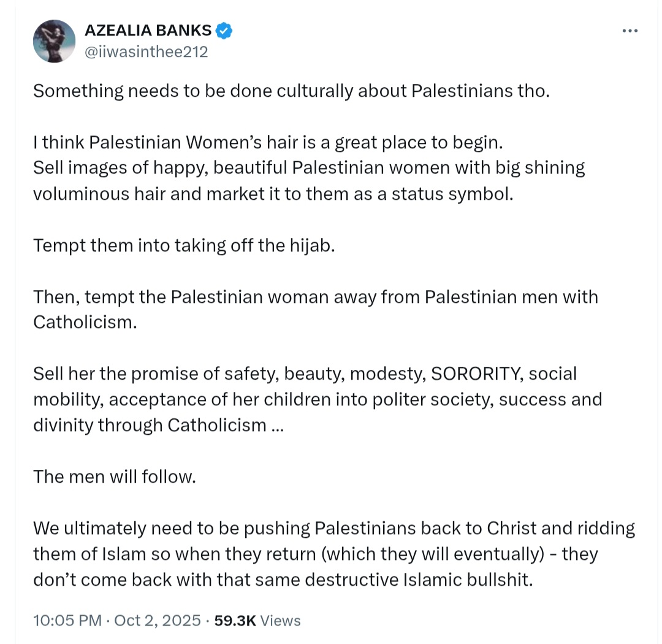Click the standalone word "Catholicism."

coord(85,323)
